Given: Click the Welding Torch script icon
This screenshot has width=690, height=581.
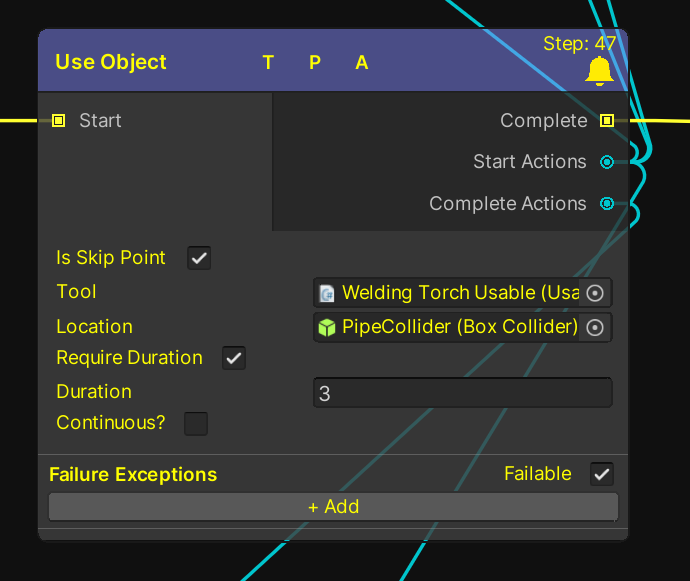Looking at the screenshot, I should coord(327,293).
